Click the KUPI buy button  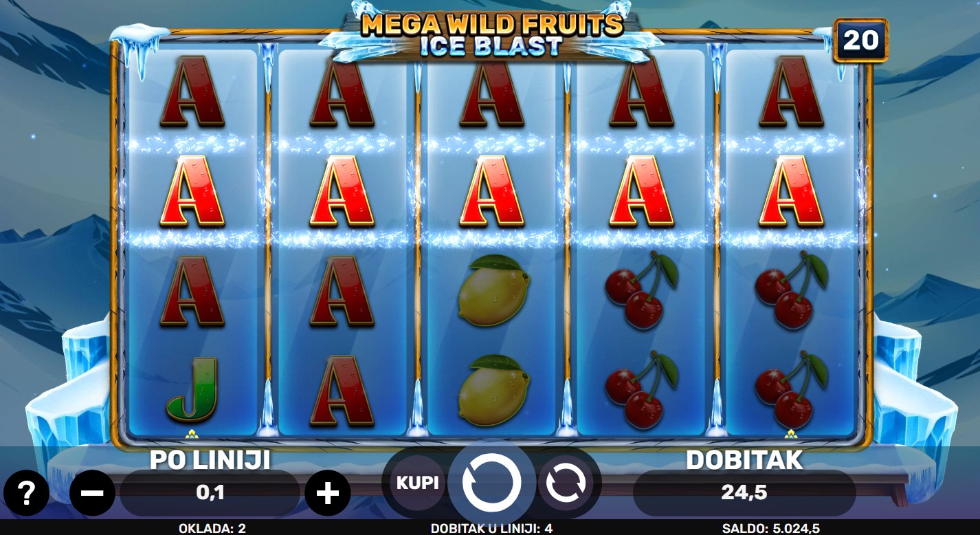coord(418,483)
